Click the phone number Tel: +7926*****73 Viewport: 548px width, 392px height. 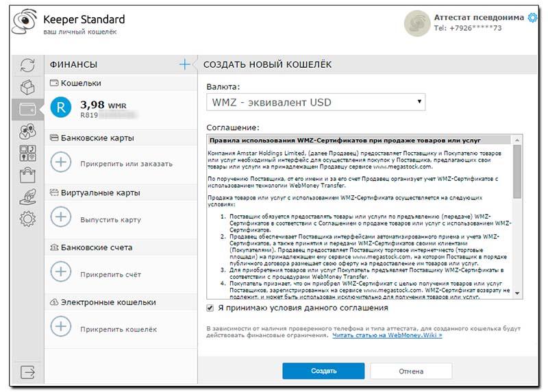click(x=468, y=28)
